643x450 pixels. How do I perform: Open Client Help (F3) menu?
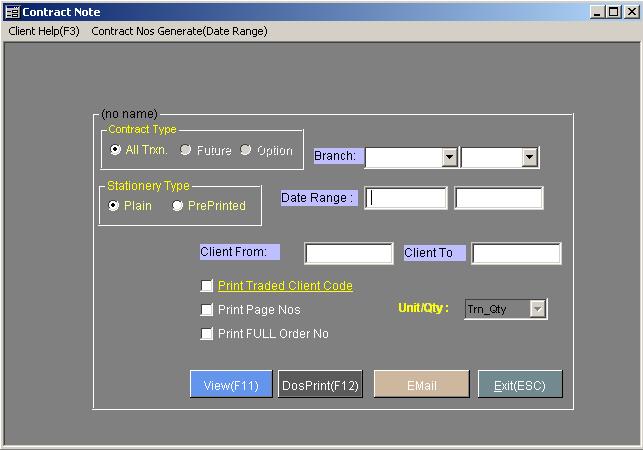43,31
